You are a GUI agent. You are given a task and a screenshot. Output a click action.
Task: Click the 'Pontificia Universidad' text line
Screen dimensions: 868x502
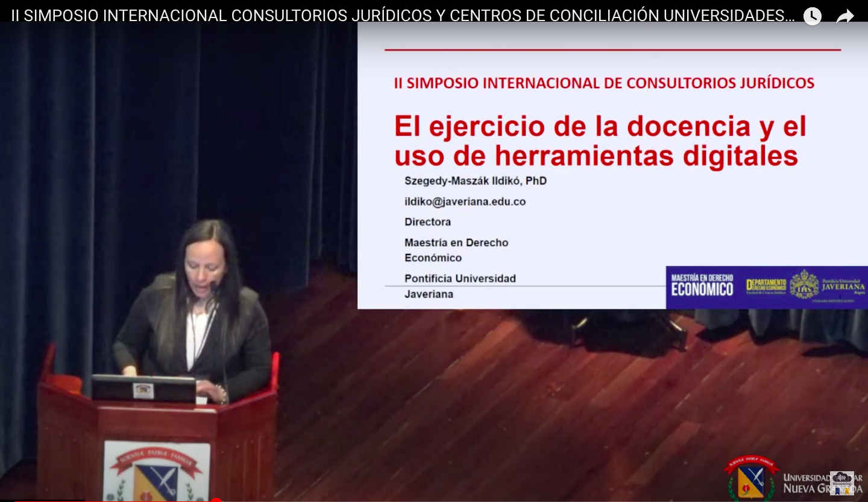pyautogui.click(x=460, y=279)
